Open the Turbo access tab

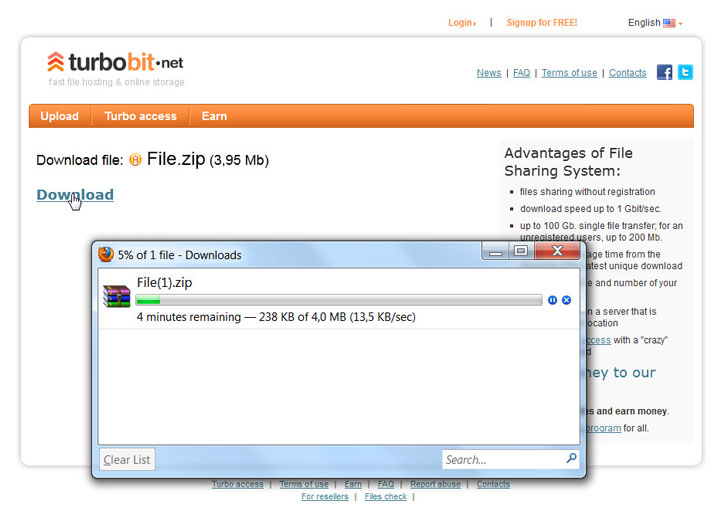[140, 116]
